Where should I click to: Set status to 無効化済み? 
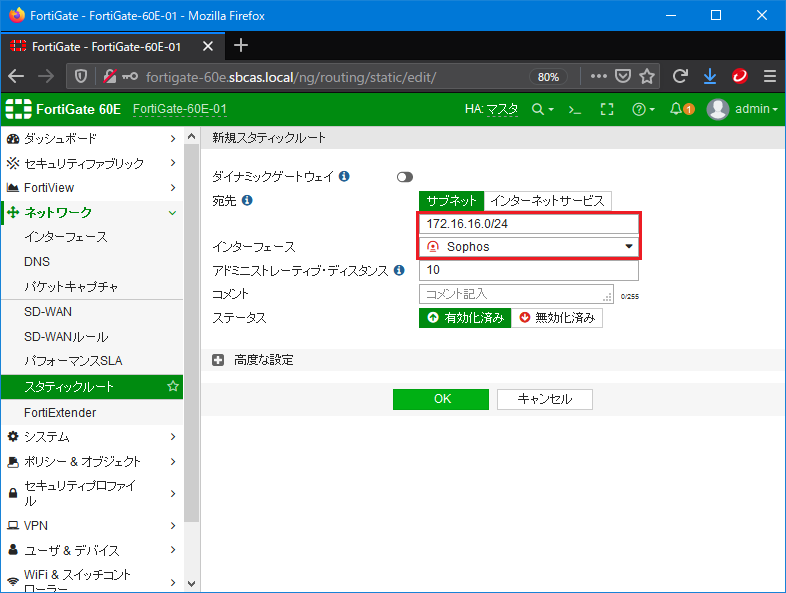click(557, 318)
